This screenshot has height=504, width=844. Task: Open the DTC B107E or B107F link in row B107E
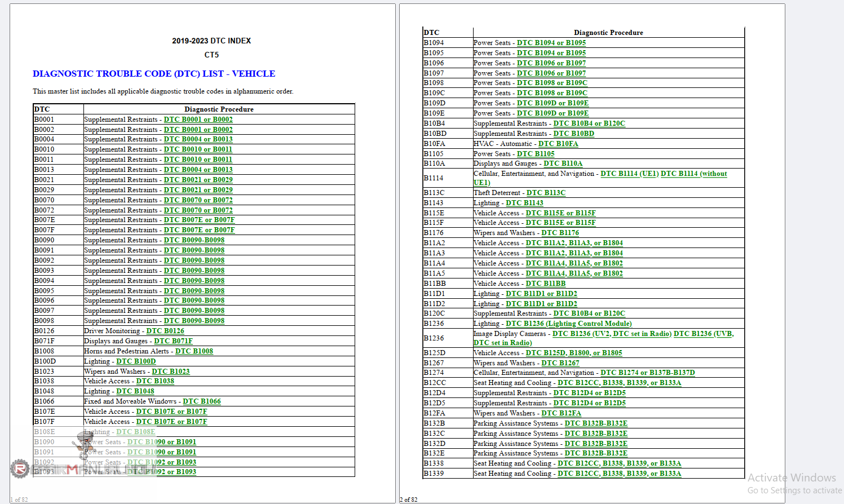(x=171, y=412)
